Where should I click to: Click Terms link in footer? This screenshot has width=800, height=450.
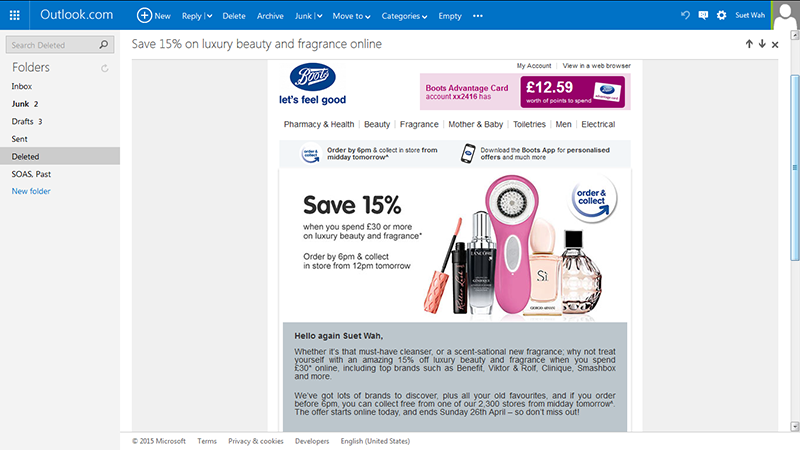(x=207, y=441)
